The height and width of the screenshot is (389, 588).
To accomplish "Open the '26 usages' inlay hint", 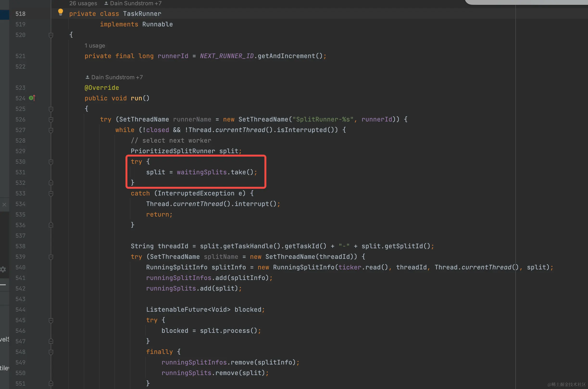I will click(x=83, y=3).
